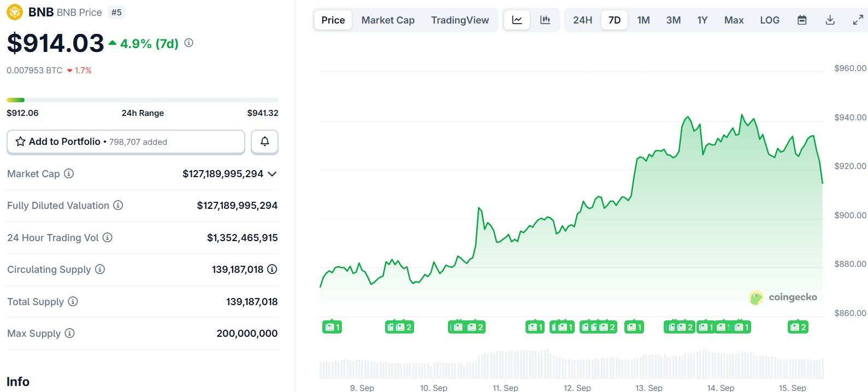Screen dimensions: 868x392
Task: Expand the chart to fullscreen
Action: pos(858,20)
